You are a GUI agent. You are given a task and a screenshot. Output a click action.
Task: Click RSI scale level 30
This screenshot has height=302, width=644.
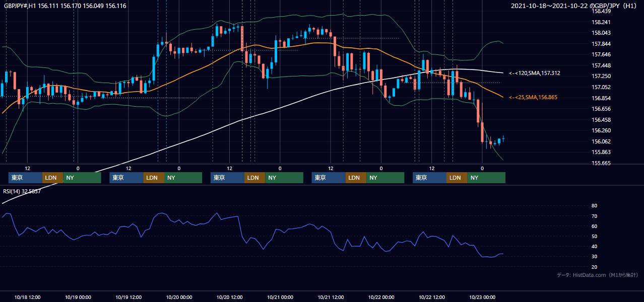tap(595, 256)
